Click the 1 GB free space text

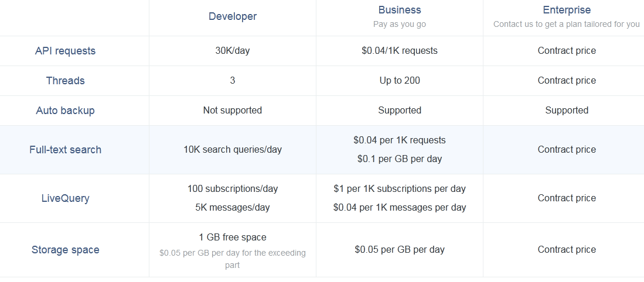pyautogui.click(x=233, y=238)
